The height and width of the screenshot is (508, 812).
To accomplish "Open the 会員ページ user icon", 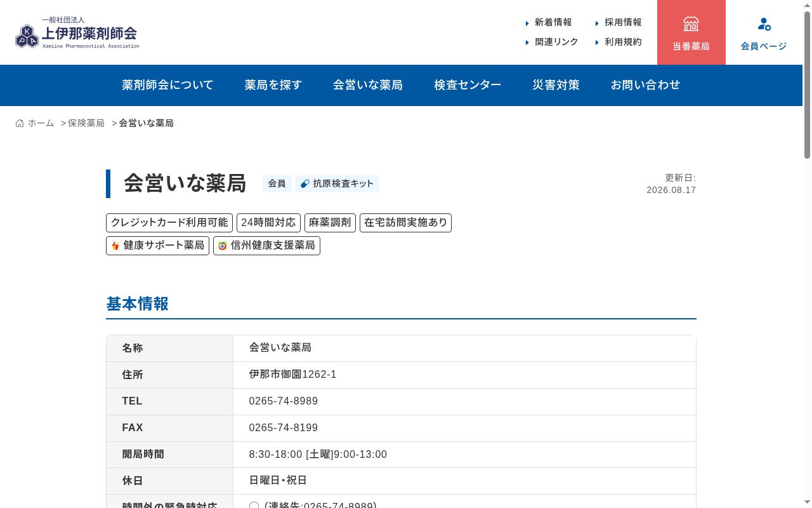I will pos(764,24).
